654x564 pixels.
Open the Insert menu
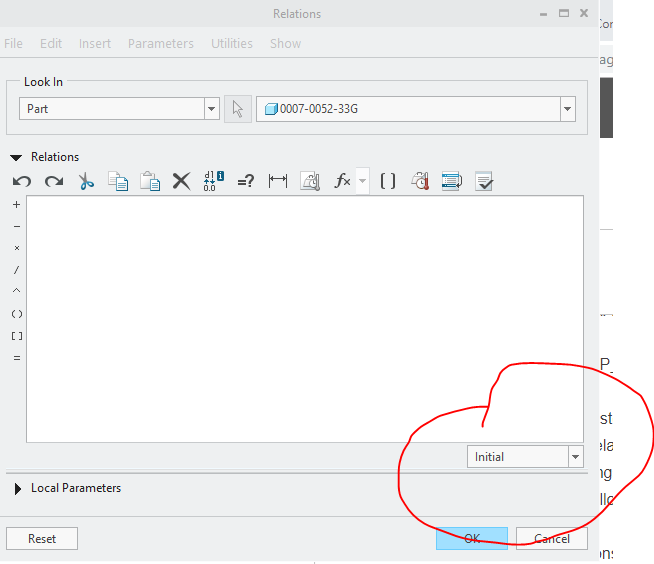click(x=95, y=43)
